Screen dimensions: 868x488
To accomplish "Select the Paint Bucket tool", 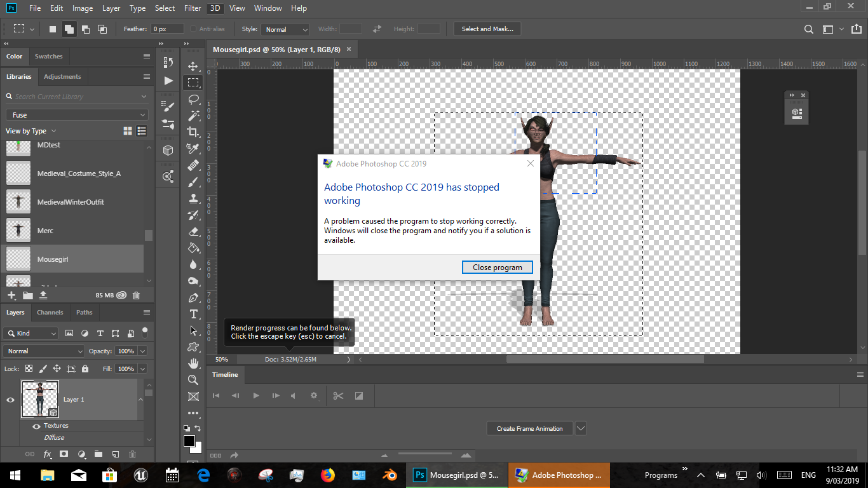I will tap(193, 248).
